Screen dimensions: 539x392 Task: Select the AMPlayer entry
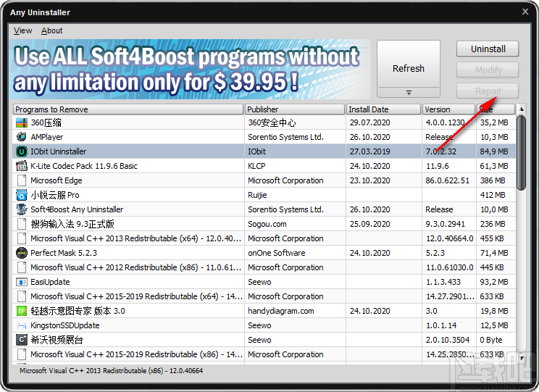pos(47,137)
